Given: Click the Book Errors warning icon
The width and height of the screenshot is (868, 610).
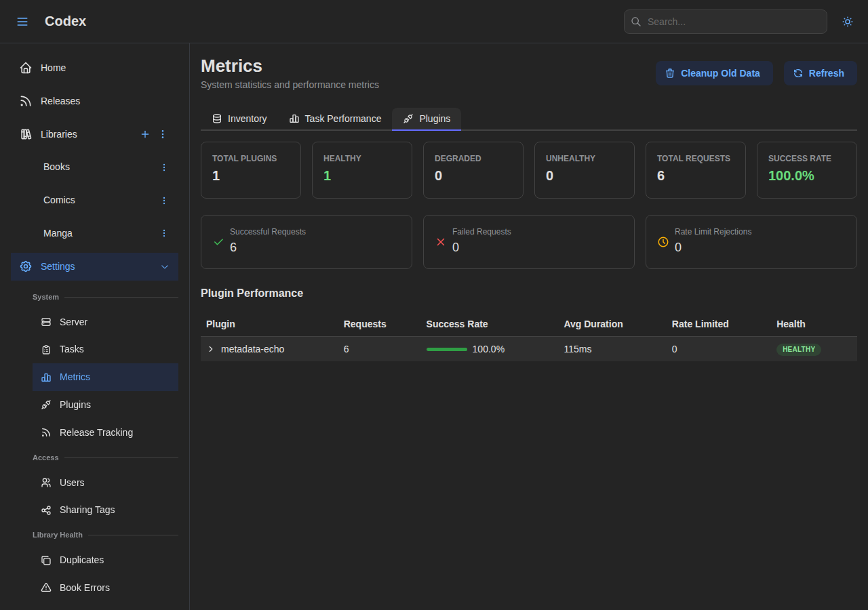Looking at the screenshot, I should coord(46,588).
